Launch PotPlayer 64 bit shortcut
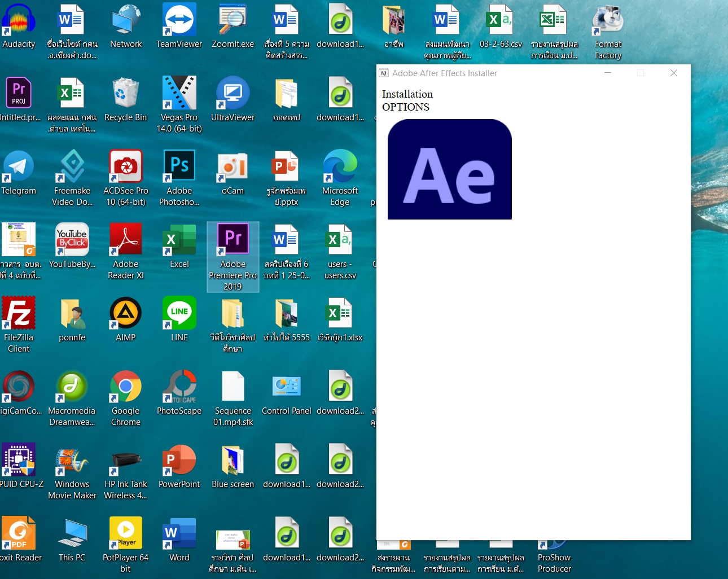Image resolution: width=728 pixels, height=579 pixels. (126, 545)
